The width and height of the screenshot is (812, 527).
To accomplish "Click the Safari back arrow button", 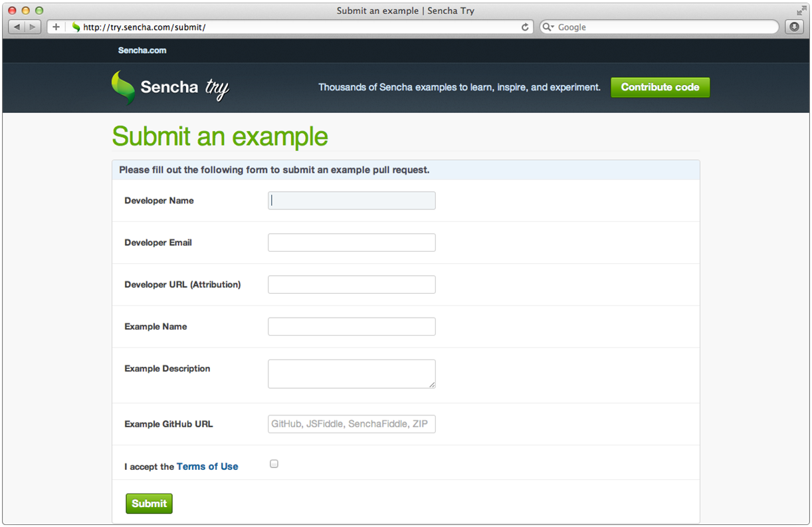I will 17,27.
